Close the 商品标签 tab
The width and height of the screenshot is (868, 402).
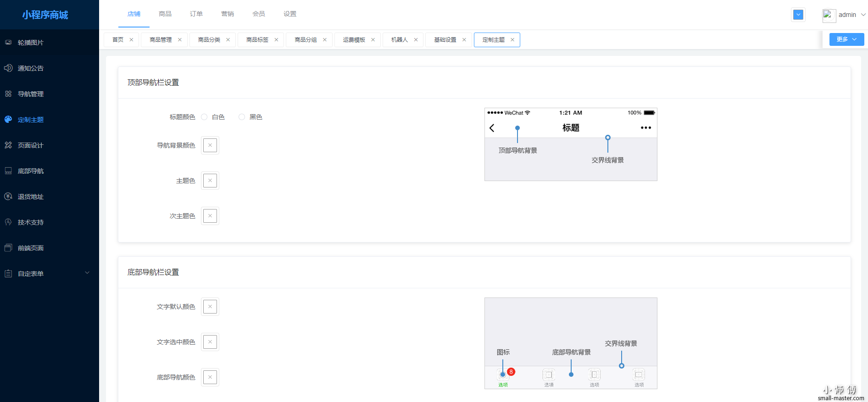[x=276, y=40]
